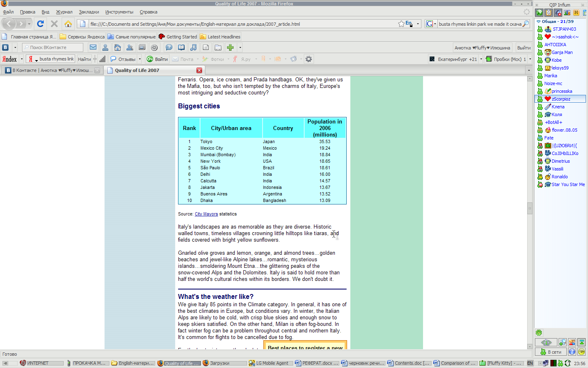
Task: Open back/forward history dropdown arrow
Action: (29, 24)
